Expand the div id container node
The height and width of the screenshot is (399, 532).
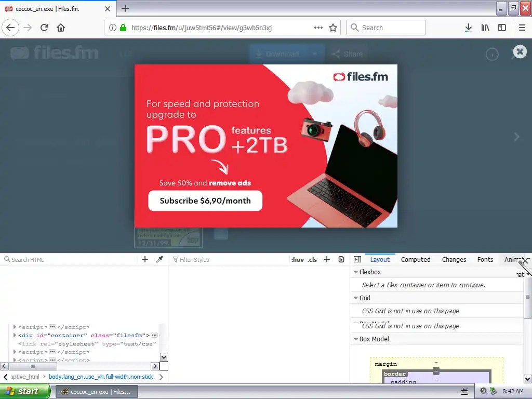[x=15, y=335]
